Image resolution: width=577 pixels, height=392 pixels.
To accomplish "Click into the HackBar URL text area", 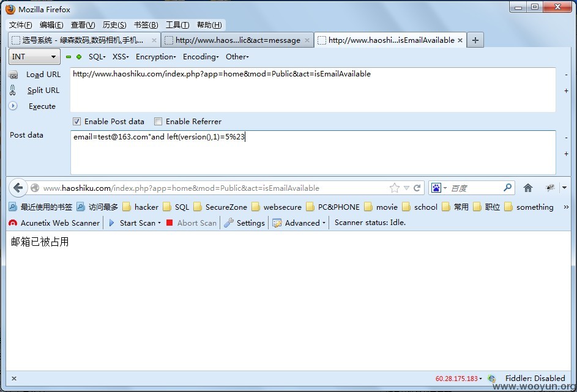I will [313, 90].
